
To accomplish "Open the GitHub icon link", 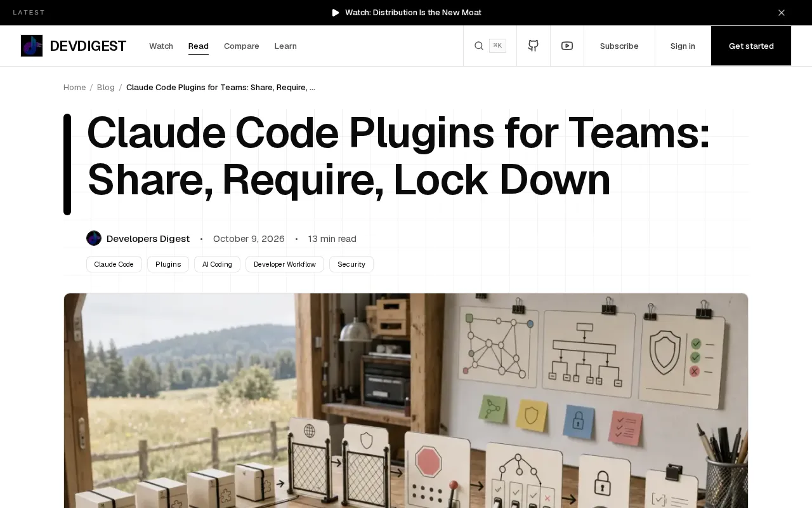I will (x=534, y=46).
